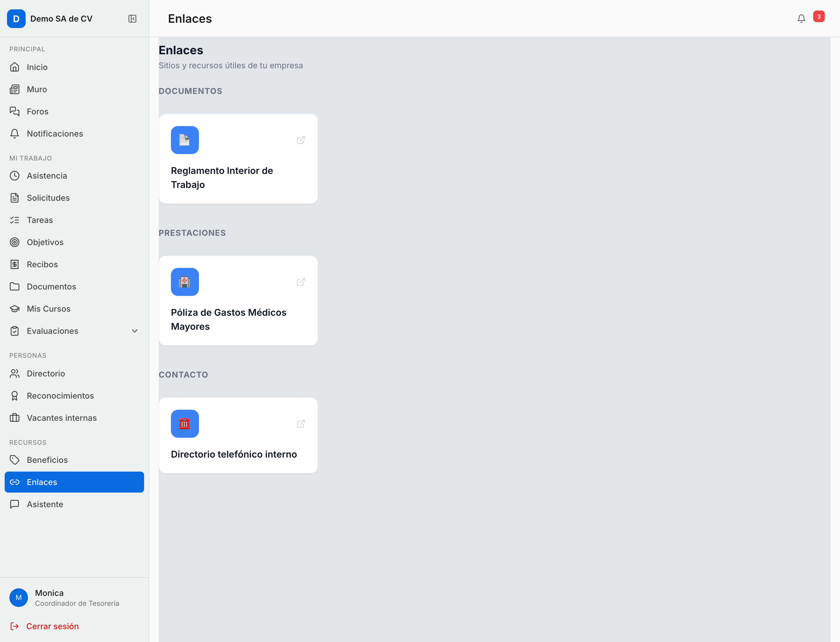
Task: Click the Muro newspaper icon
Action: pyautogui.click(x=15, y=89)
